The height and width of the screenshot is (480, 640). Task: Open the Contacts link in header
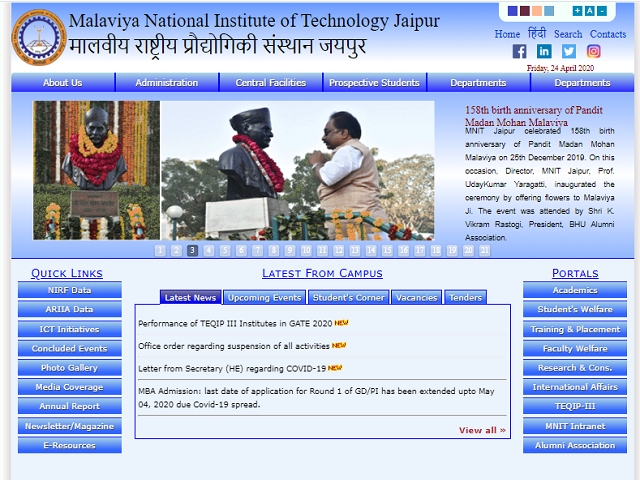click(608, 34)
